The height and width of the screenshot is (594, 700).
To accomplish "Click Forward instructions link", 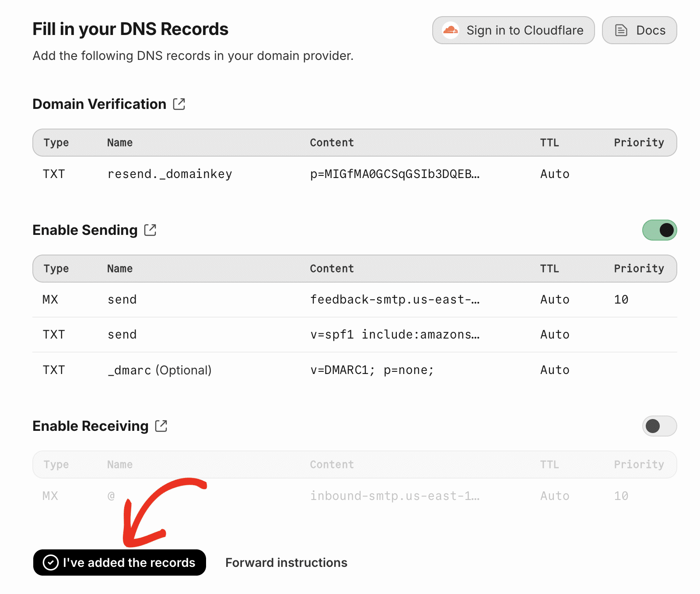I will pos(286,563).
